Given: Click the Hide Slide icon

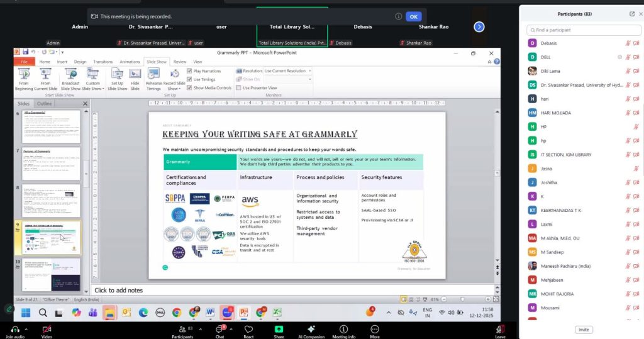Looking at the screenshot, I should (x=135, y=74).
